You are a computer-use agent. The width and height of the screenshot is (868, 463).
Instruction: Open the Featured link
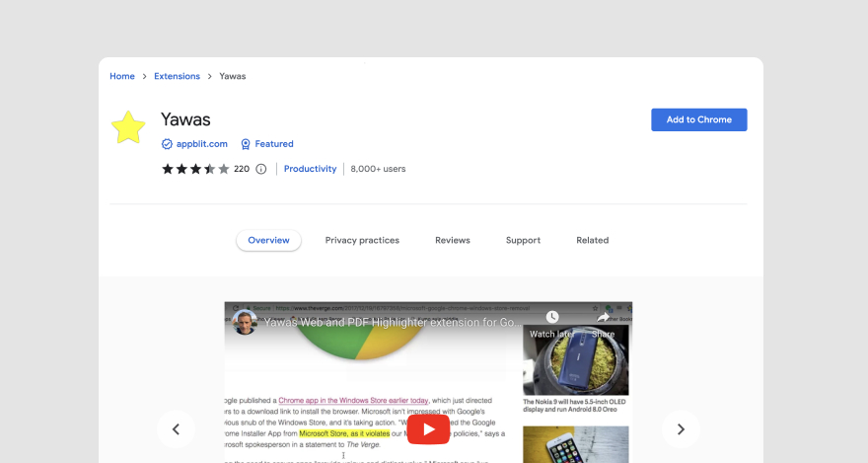(274, 144)
